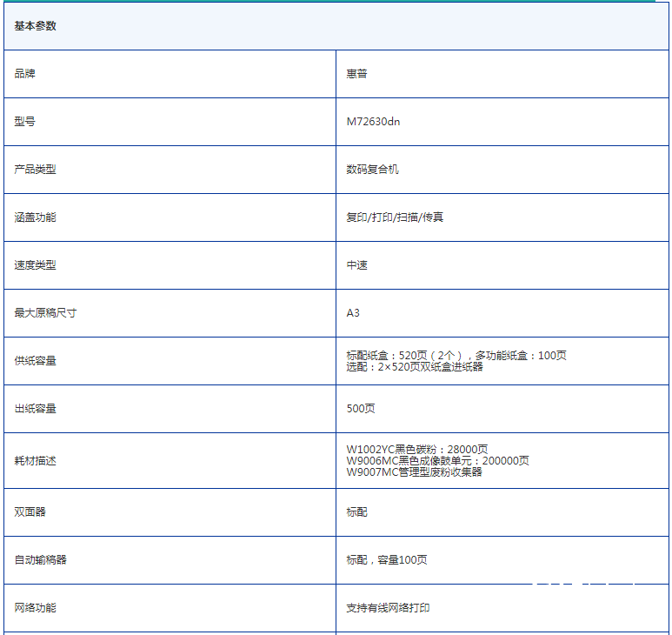Click the W9007MC管理型废粉收集器 text
This screenshot has height=635, width=672.
point(414,472)
